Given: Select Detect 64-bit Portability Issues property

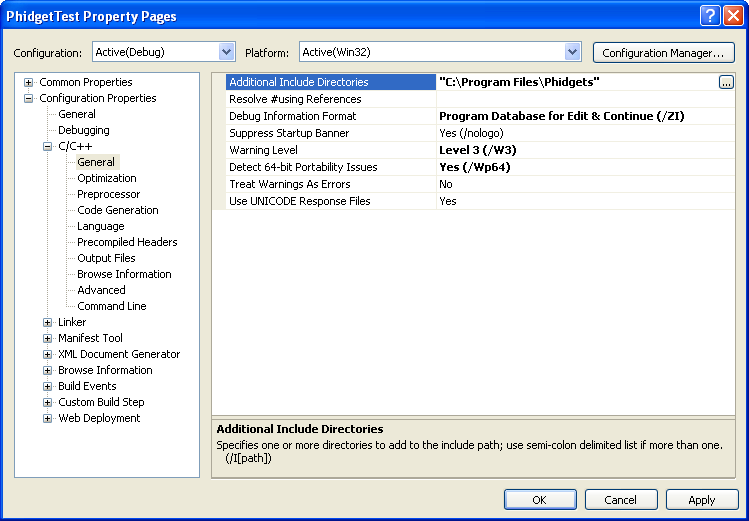Looking at the screenshot, I should coord(331,167).
